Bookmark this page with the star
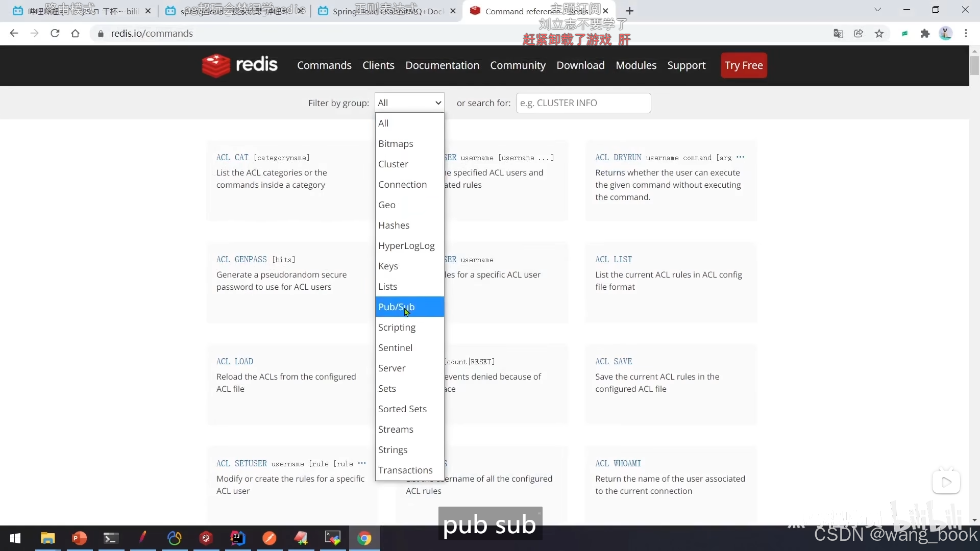 click(879, 34)
